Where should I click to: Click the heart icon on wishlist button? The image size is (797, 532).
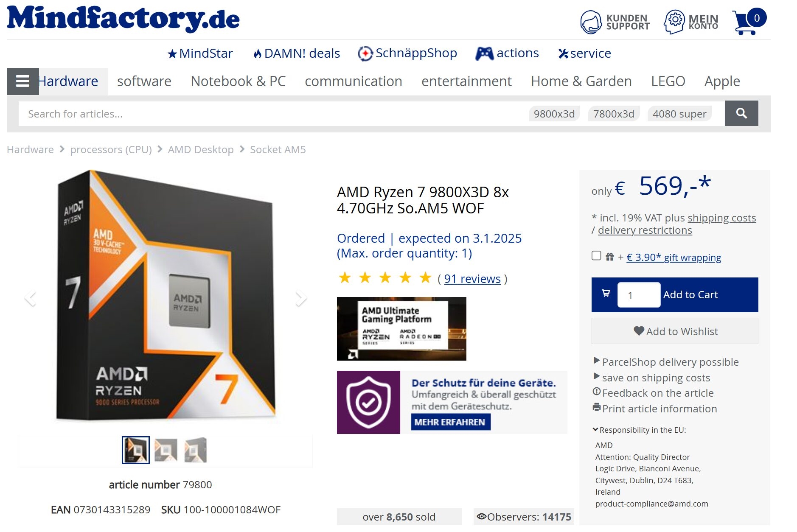click(639, 331)
